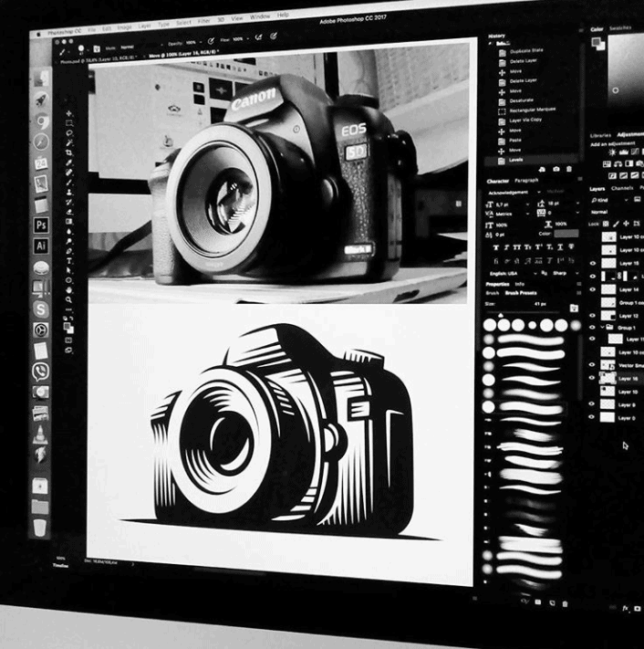Screen dimensions: 644x649
Task: Select the Hand tool
Action: tap(69, 290)
